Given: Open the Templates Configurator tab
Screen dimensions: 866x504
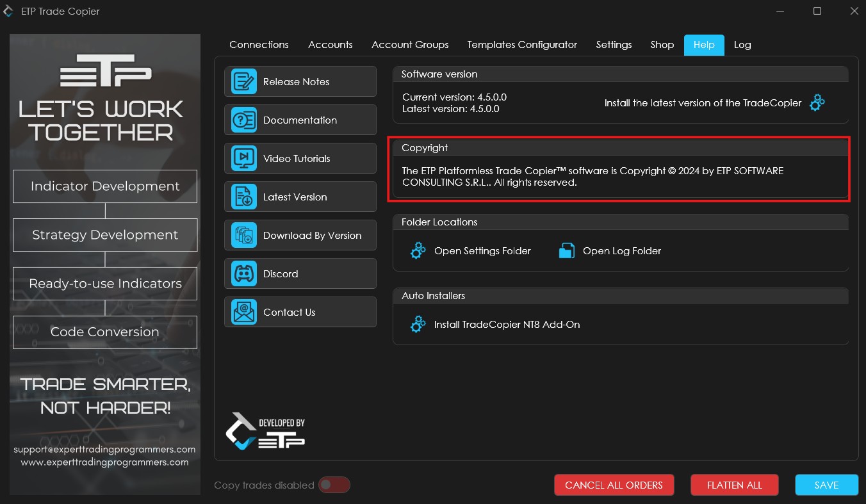Looking at the screenshot, I should coord(522,45).
